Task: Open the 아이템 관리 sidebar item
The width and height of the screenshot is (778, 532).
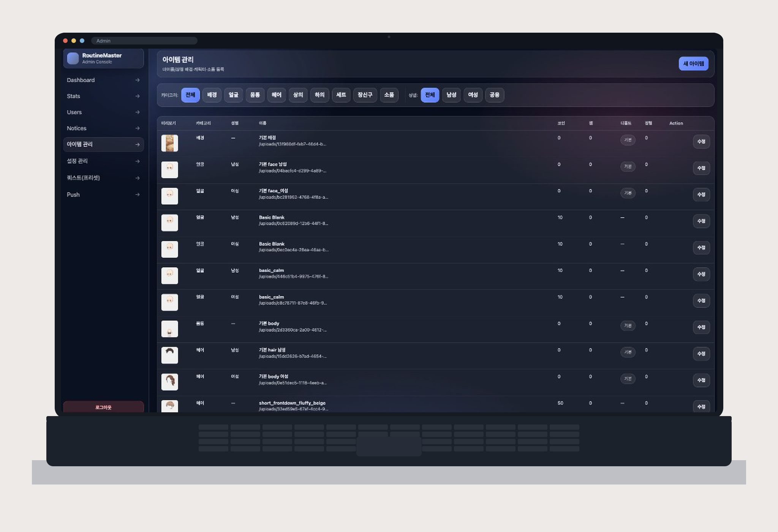Action: 103,144
